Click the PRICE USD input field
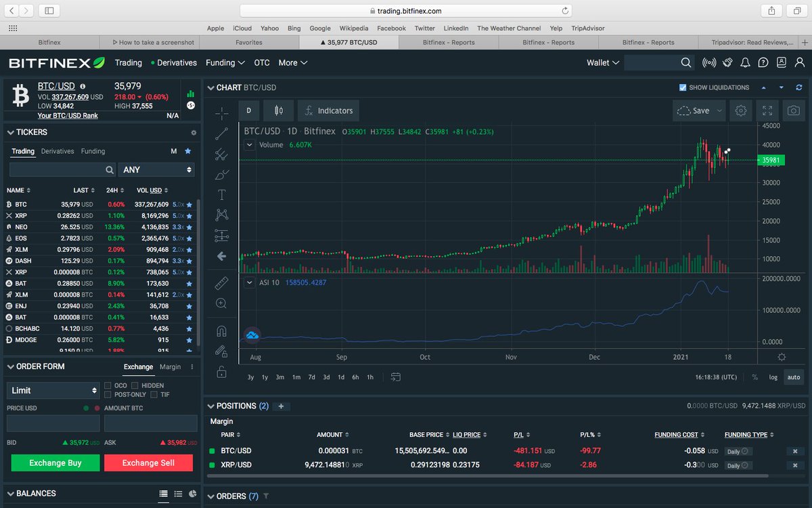The height and width of the screenshot is (508, 812). click(53, 423)
